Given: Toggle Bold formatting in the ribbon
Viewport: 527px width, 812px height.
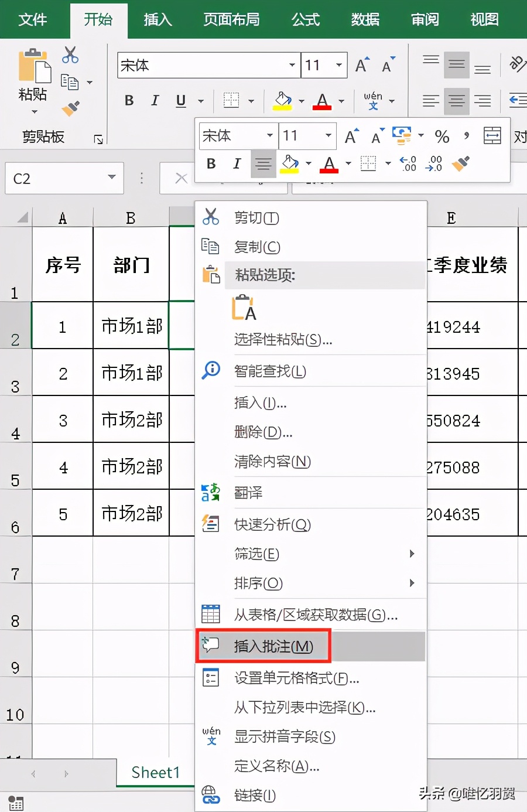Looking at the screenshot, I should [x=128, y=100].
